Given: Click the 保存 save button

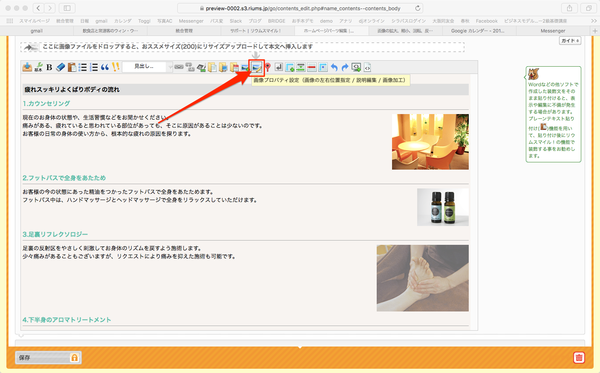Looking at the screenshot, I should pos(48,357).
